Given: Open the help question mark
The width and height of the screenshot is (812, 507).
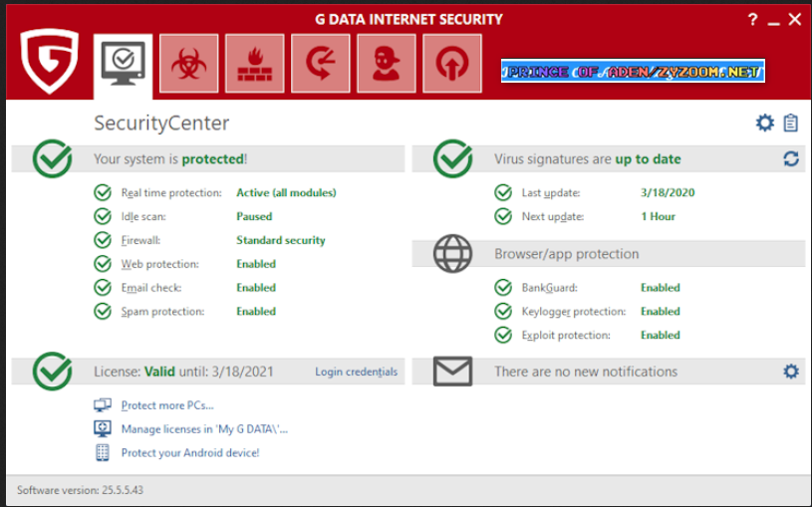Looking at the screenshot, I should pyautogui.click(x=753, y=20).
